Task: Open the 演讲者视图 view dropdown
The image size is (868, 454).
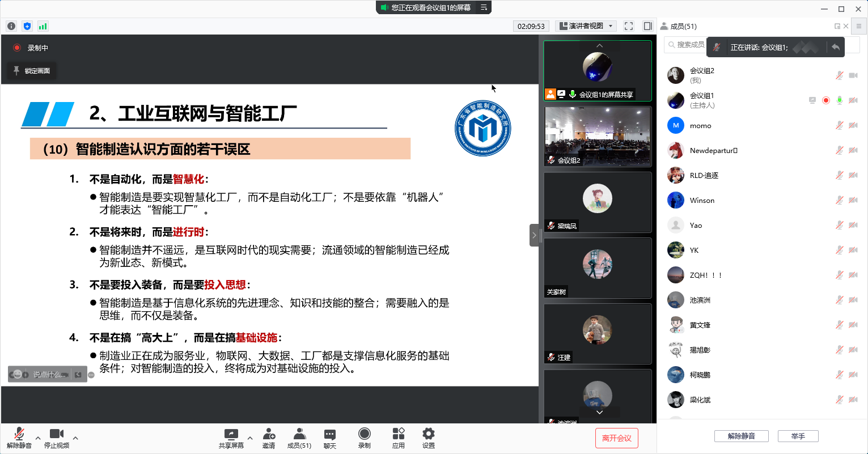Action: pos(586,26)
